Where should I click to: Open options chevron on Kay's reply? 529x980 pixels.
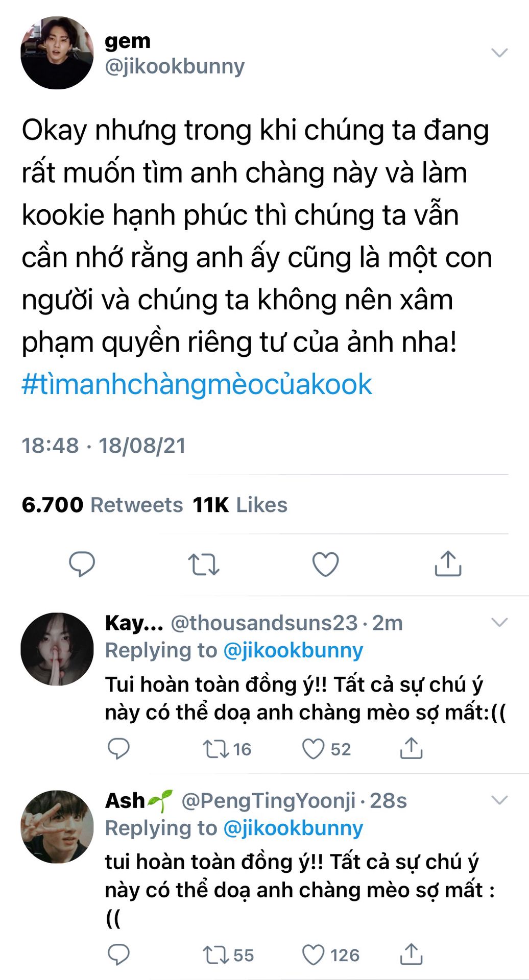[x=499, y=622]
